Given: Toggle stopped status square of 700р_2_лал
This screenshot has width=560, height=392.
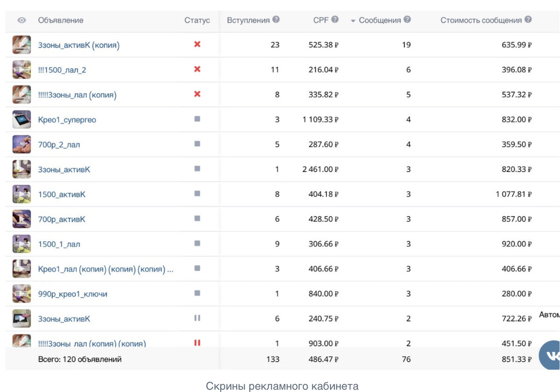Looking at the screenshot, I should [x=197, y=144].
